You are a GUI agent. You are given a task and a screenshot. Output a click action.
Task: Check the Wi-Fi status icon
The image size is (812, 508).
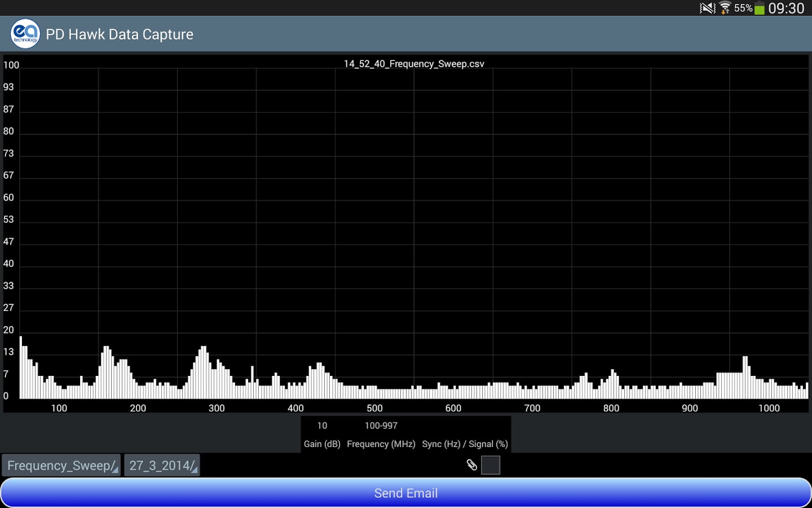click(725, 8)
